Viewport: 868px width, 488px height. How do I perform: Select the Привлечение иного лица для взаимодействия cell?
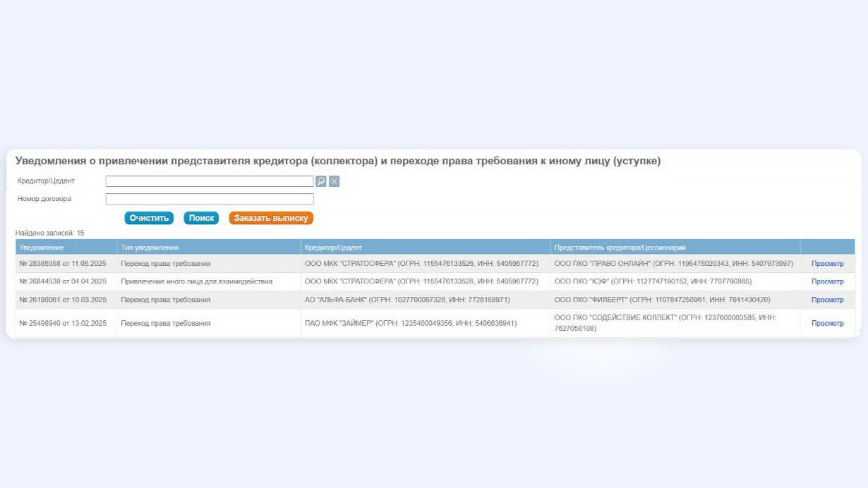[x=196, y=281]
